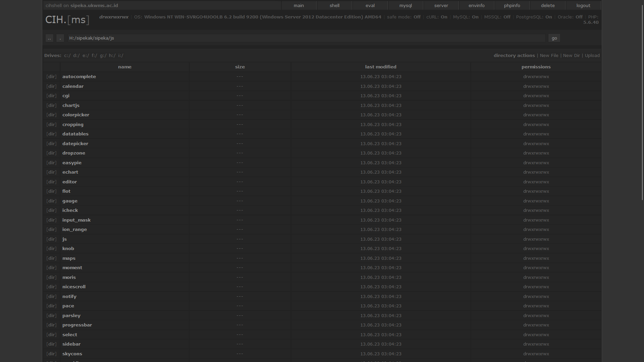Click the parent directory '..' button
This screenshot has height=362, width=644.
49,38
